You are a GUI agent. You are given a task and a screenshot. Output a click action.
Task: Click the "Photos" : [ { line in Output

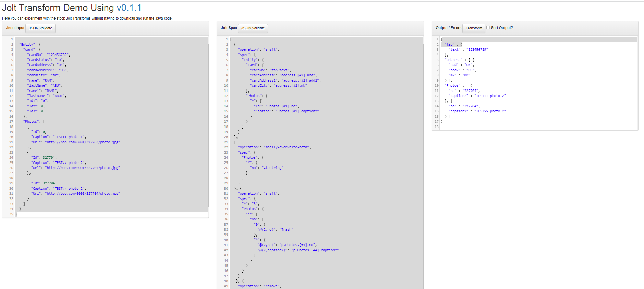tap(458, 85)
